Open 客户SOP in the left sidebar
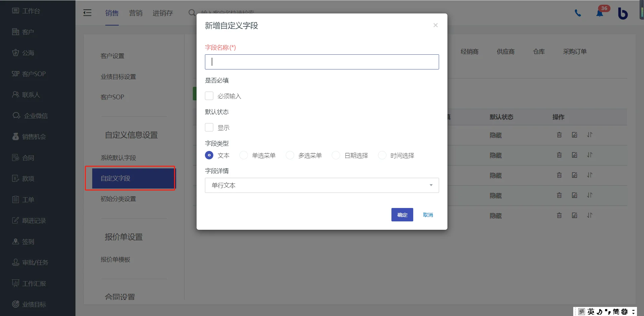The height and width of the screenshot is (316, 644). pyautogui.click(x=29, y=74)
